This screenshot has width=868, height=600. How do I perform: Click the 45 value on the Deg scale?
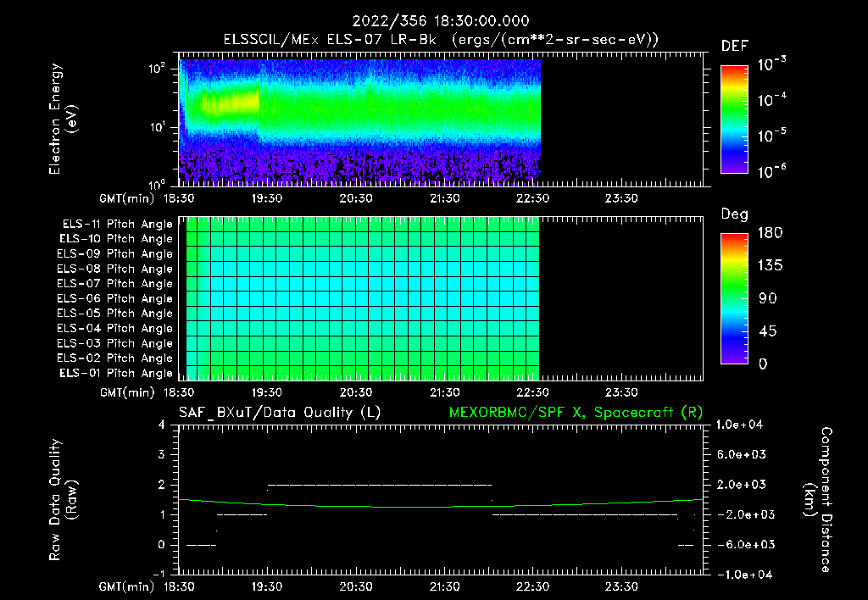coord(768,331)
